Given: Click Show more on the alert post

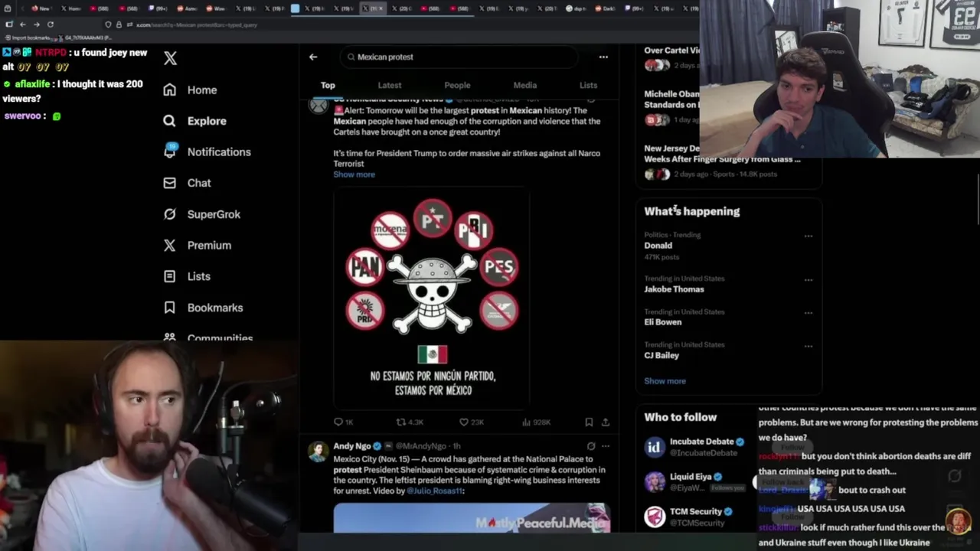Looking at the screenshot, I should pos(354,174).
